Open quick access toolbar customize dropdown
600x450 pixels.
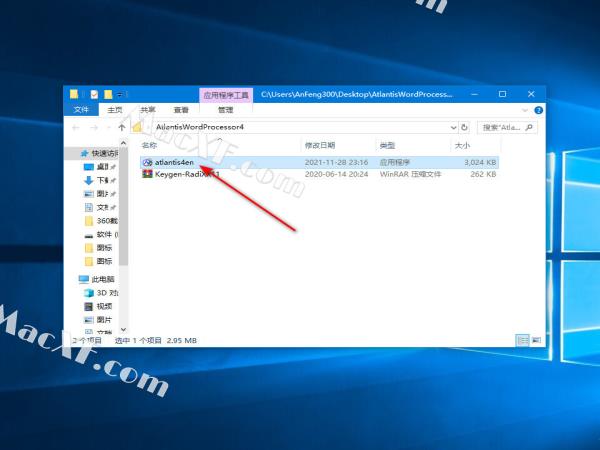point(120,94)
